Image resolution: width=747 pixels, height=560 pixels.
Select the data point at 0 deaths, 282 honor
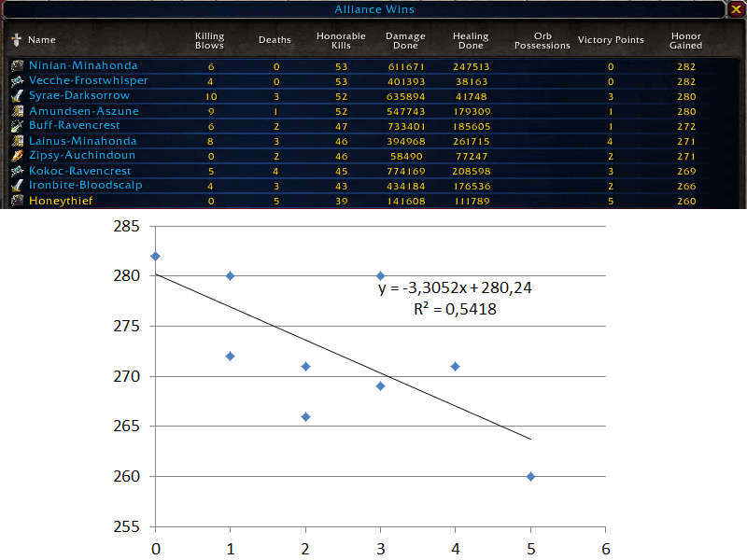click(x=155, y=256)
